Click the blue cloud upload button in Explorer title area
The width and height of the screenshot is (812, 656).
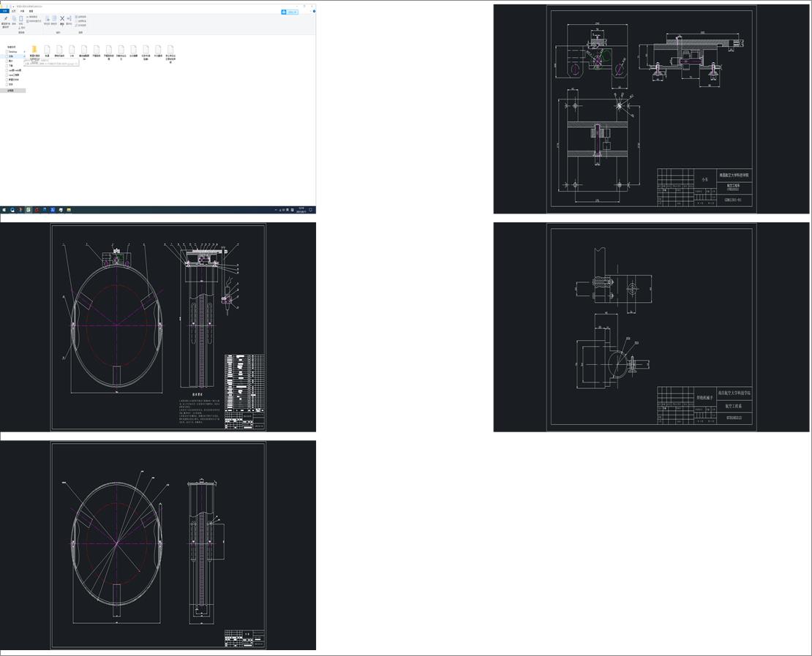290,12
